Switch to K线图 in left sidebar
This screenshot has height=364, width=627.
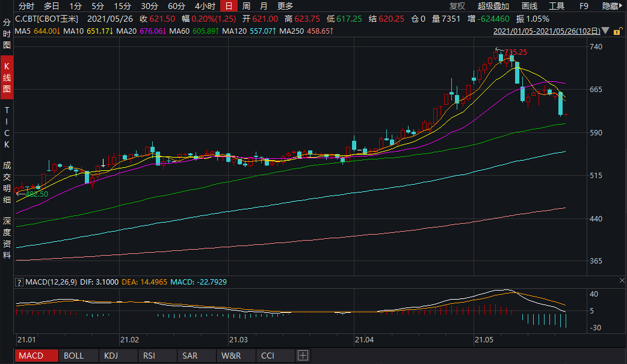(x=7, y=76)
